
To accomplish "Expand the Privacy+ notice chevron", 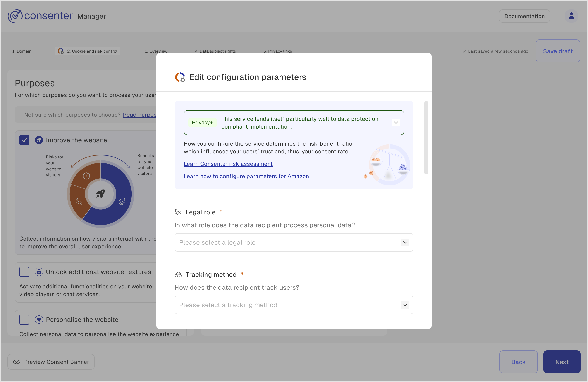I will (x=396, y=123).
